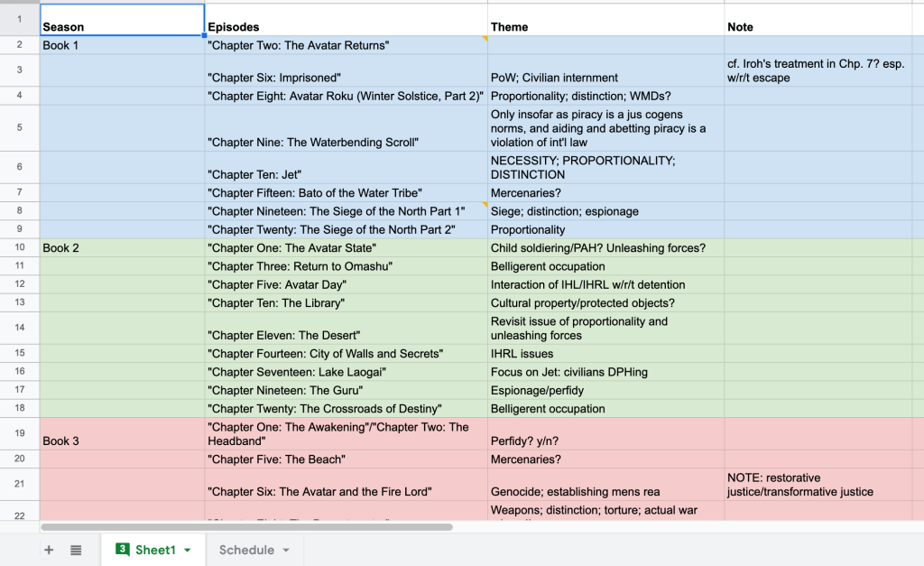Image resolution: width=924 pixels, height=566 pixels.
Task: Select the row 5 header
Action: [19, 128]
